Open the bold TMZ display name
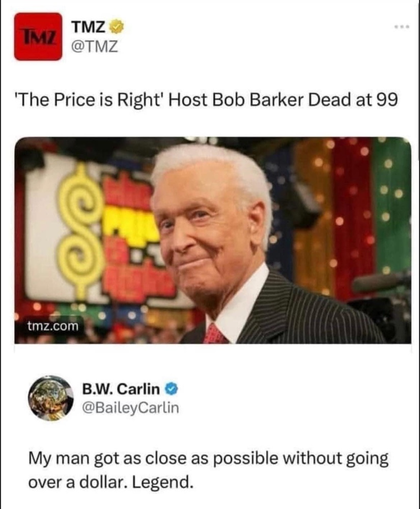This screenshot has height=509, width=420. [88, 27]
